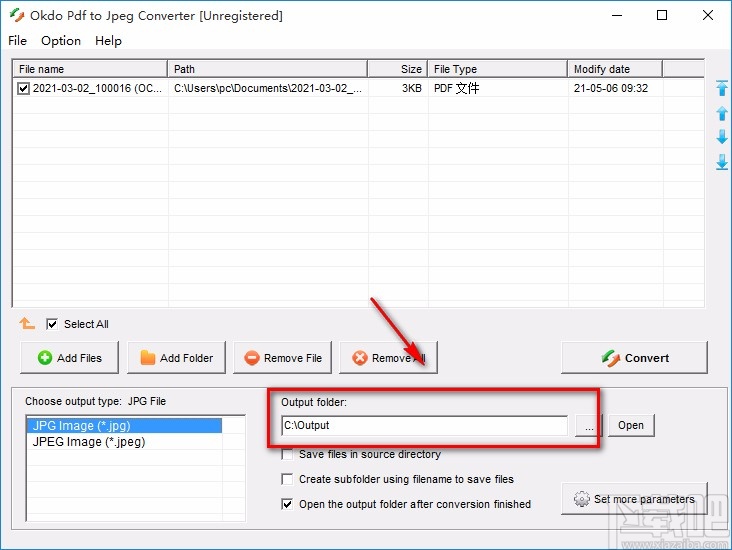The width and height of the screenshot is (732, 550).
Task: Move the selected file to the top of the list
Action: (722, 88)
